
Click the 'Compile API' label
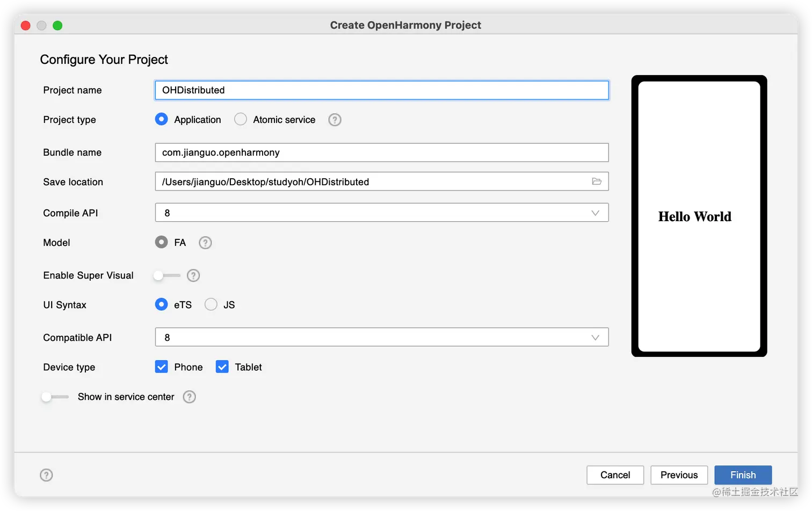70,213
